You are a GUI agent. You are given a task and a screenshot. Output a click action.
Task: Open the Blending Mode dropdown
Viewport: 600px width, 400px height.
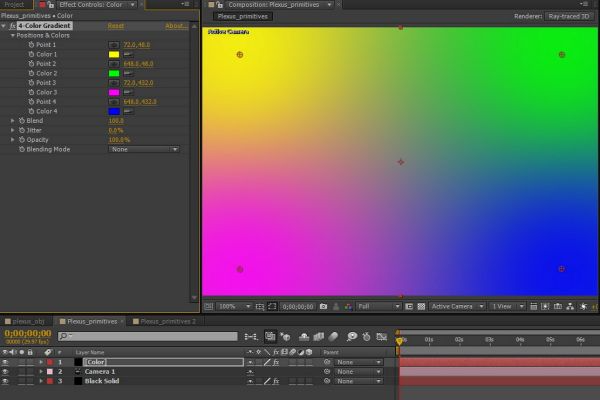(x=144, y=149)
